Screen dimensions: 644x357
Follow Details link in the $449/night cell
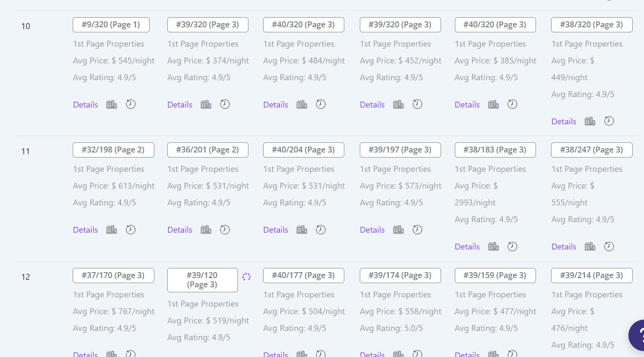tap(564, 121)
